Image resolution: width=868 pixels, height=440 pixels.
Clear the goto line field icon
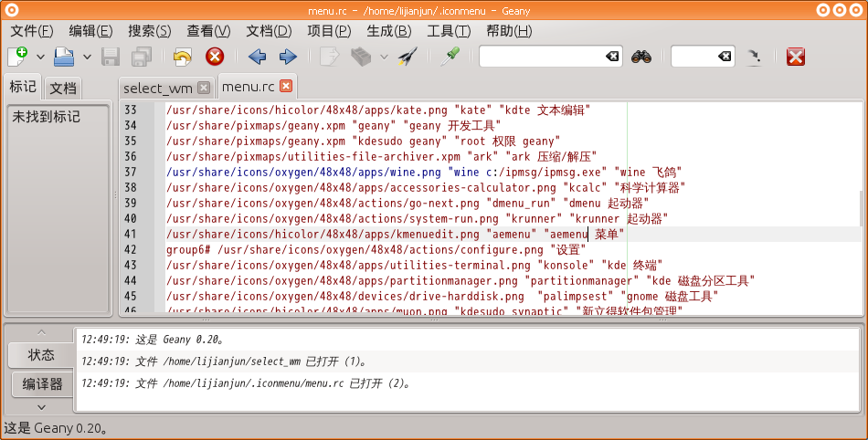pyautogui.click(x=724, y=57)
